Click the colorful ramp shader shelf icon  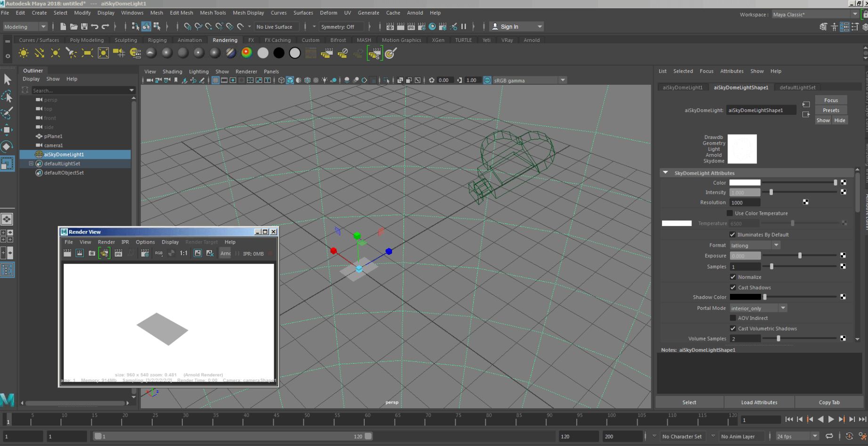pos(247,53)
